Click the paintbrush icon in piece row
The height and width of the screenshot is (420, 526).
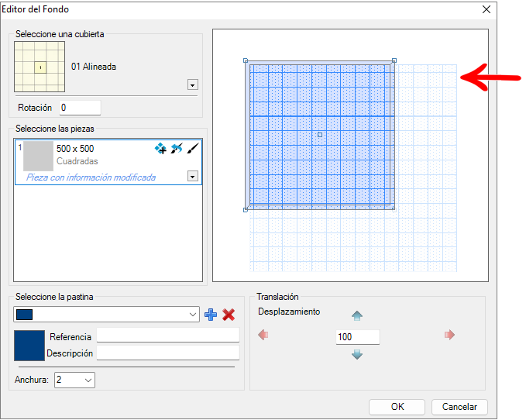193,148
